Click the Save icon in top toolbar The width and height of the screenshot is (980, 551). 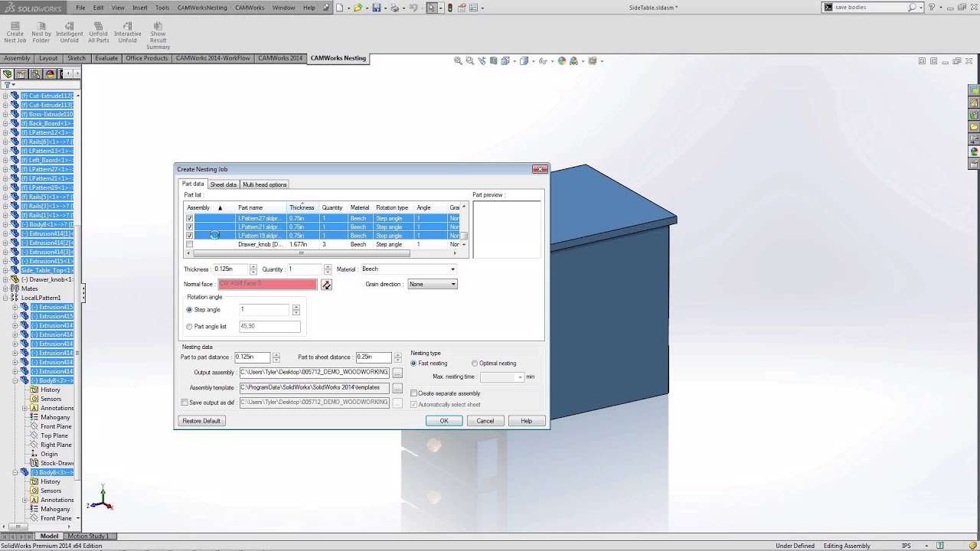(376, 8)
